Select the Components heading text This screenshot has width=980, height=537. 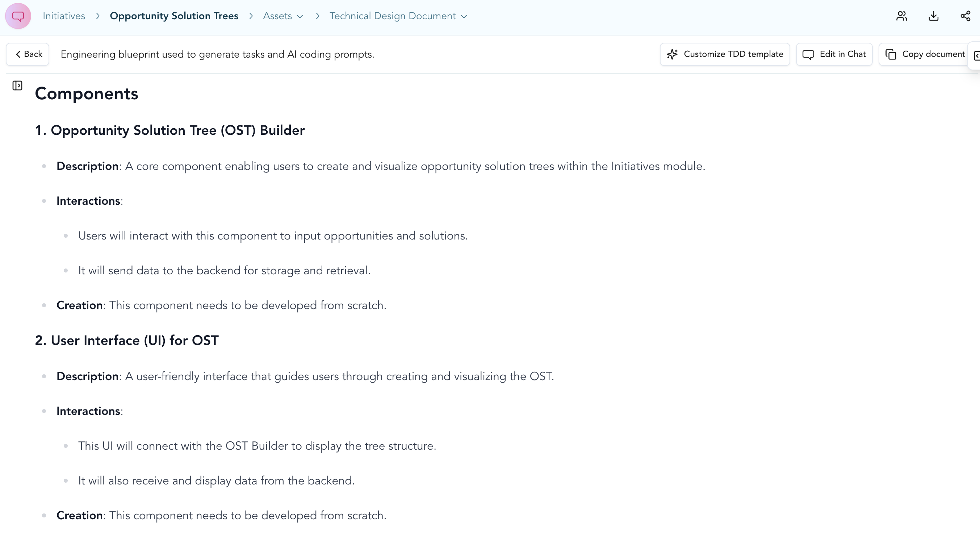(x=87, y=93)
